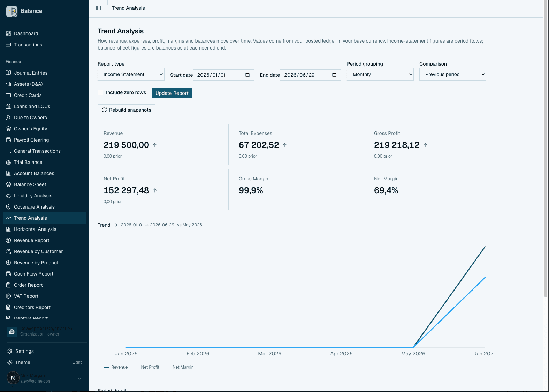Go to Cash Flow Report

tap(44, 274)
